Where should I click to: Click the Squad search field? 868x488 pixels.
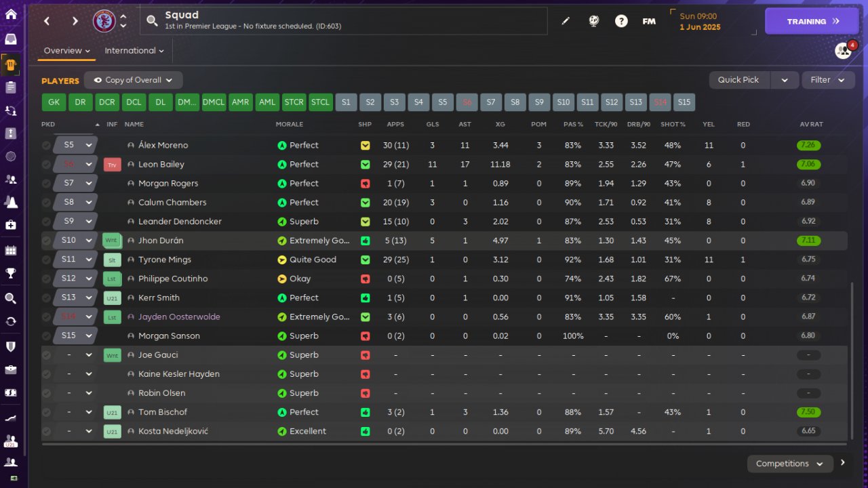(344, 21)
